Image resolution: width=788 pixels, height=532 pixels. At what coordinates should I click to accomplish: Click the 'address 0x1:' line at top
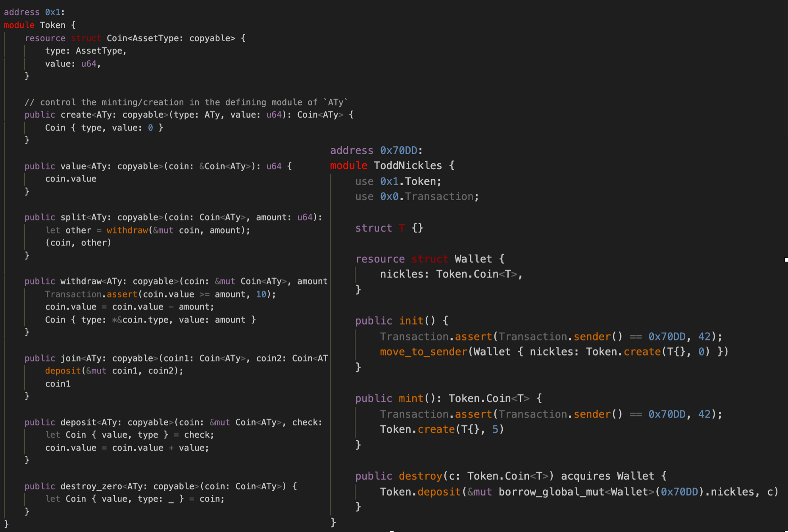[34, 12]
